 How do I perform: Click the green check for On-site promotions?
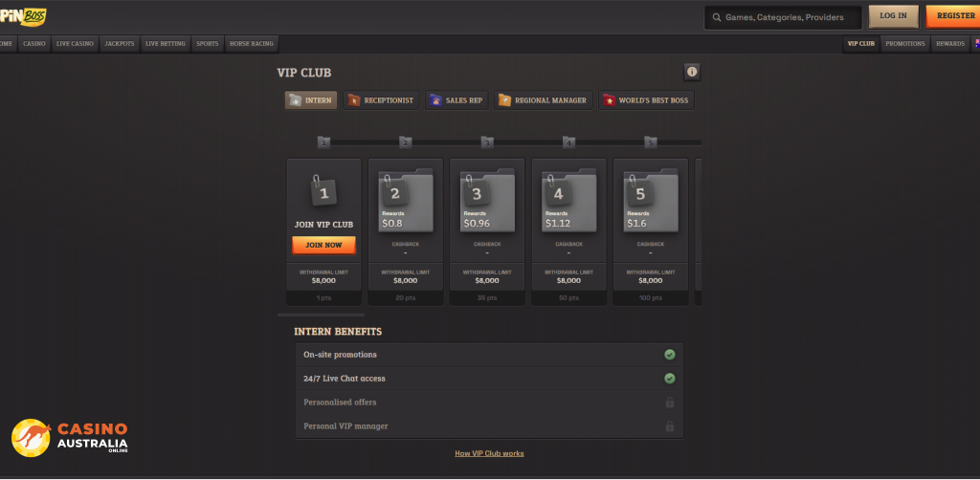point(669,355)
